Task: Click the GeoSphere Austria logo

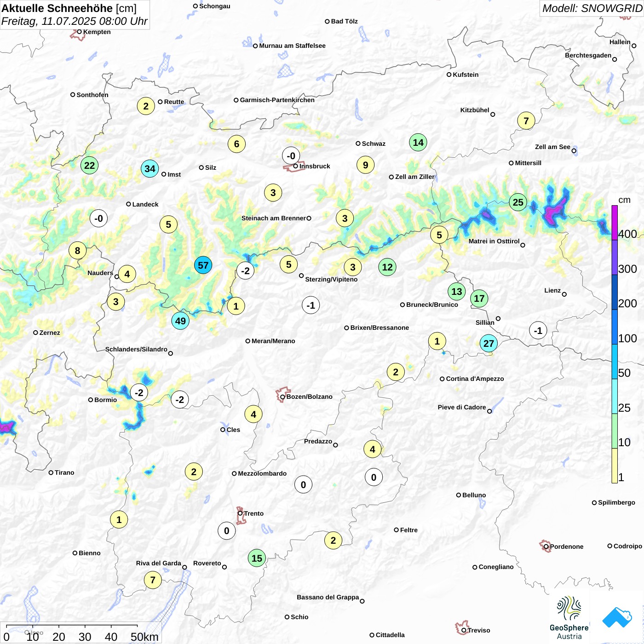Action: coord(569,618)
